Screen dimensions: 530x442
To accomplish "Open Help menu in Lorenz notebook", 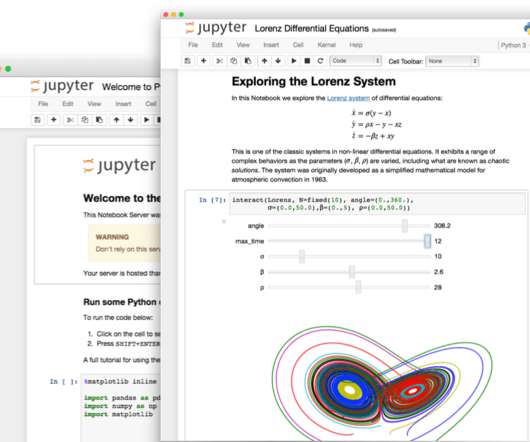I will pos(356,45).
